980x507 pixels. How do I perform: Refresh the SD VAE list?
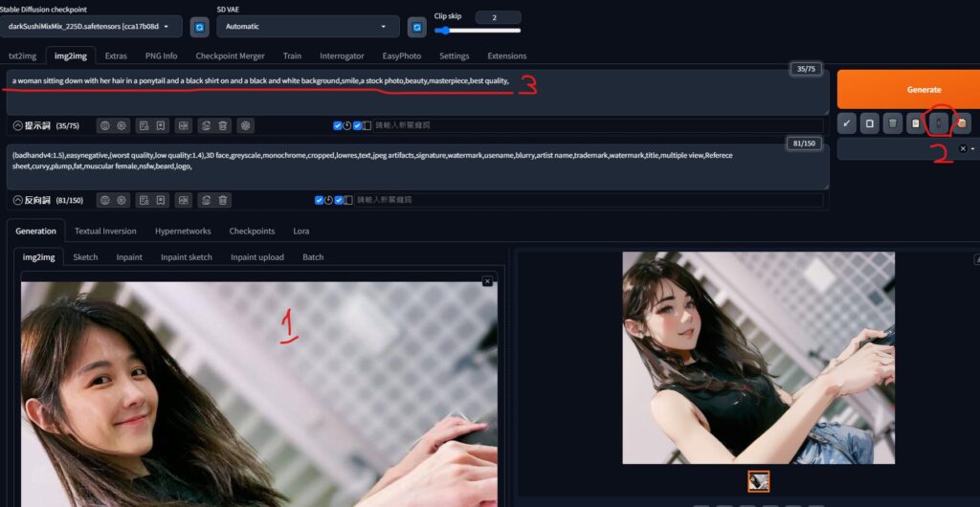coord(416,27)
